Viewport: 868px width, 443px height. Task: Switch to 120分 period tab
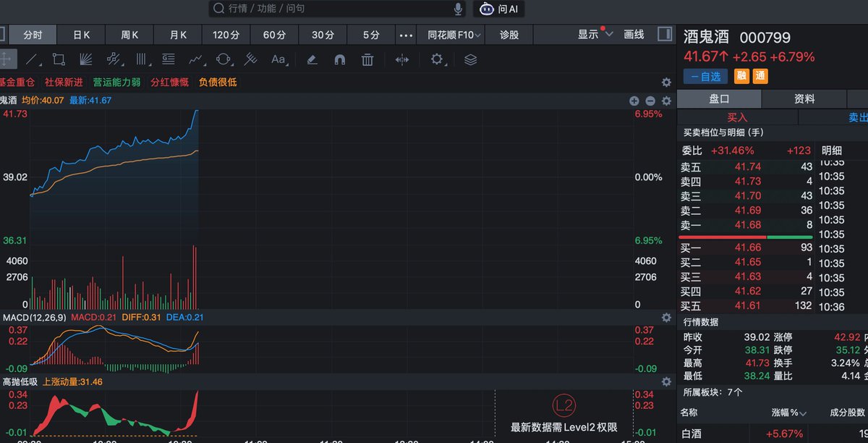(x=226, y=35)
